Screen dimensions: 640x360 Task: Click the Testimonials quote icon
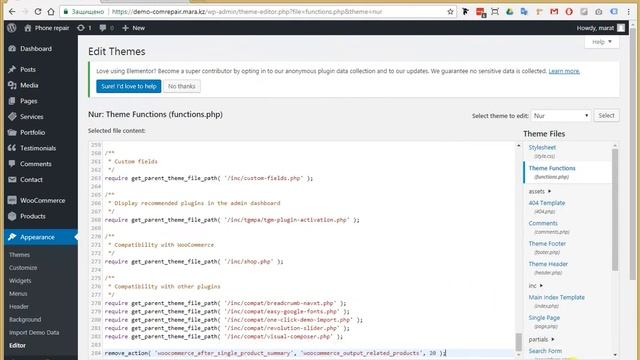pos(12,148)
